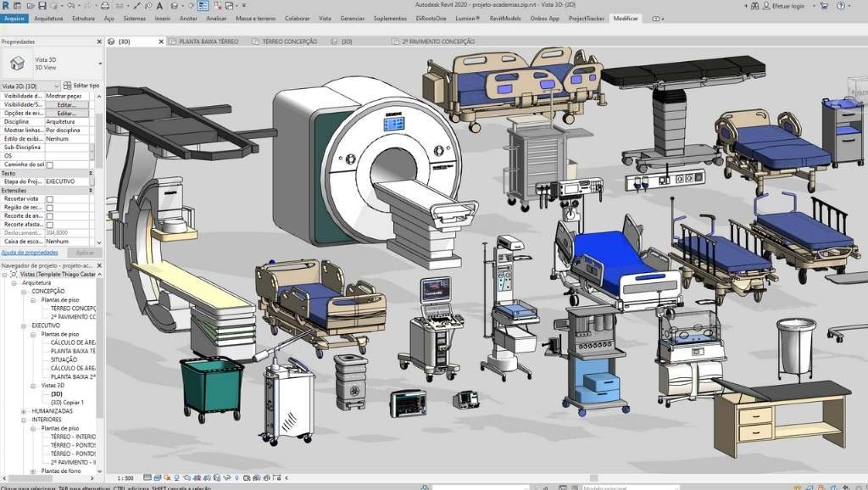This screenshot has width=868, height=490.
Task: Close the Properties panel with its X
Action: tap(99, 41)
